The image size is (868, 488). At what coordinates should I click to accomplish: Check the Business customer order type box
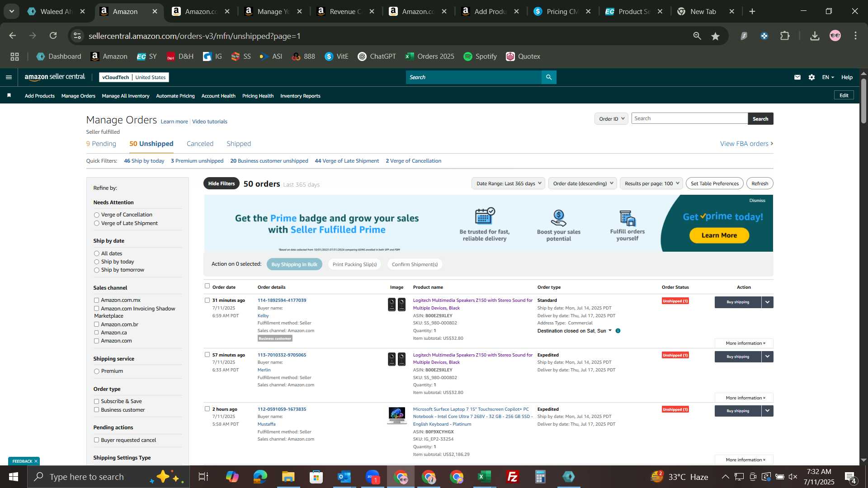tap(96, 410)
